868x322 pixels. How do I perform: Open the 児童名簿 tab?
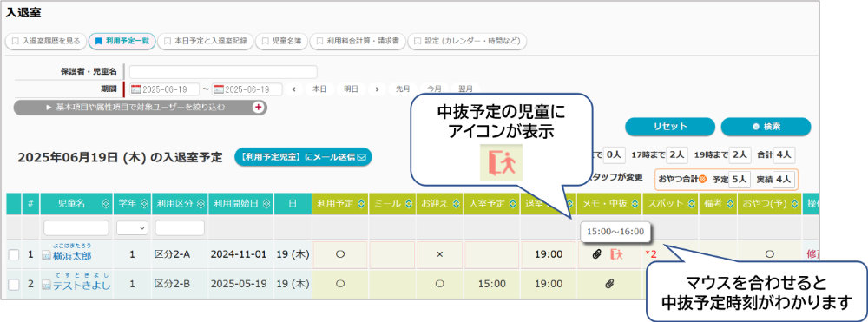coord(281,41)
